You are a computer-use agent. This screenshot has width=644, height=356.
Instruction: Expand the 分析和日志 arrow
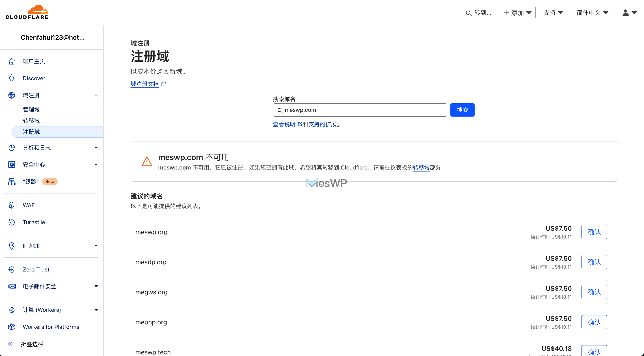pyautogui.click(x=96, y=148)
